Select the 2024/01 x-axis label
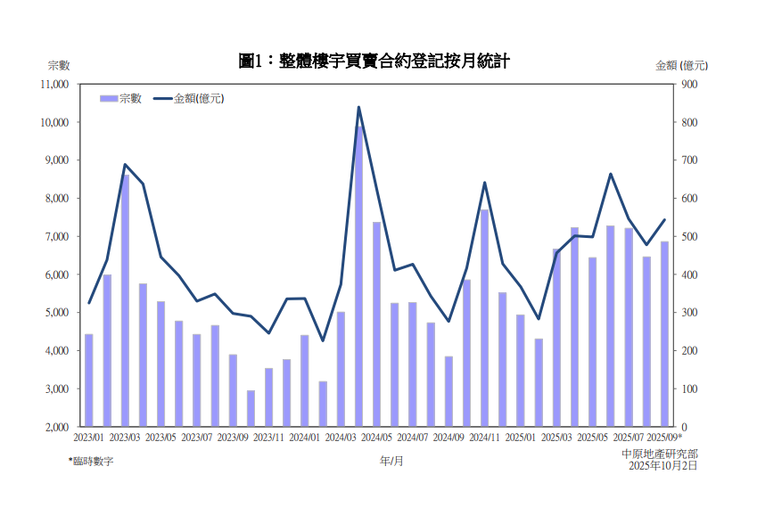 pos(304,438)
